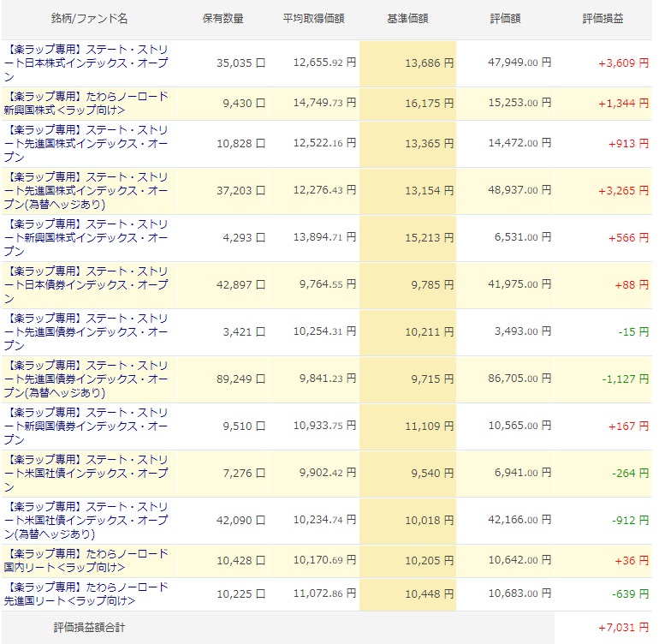Select the 先進国債券 為替ヘッジあり fund name
The image size is (659, 644).
[x=86, y=379]
